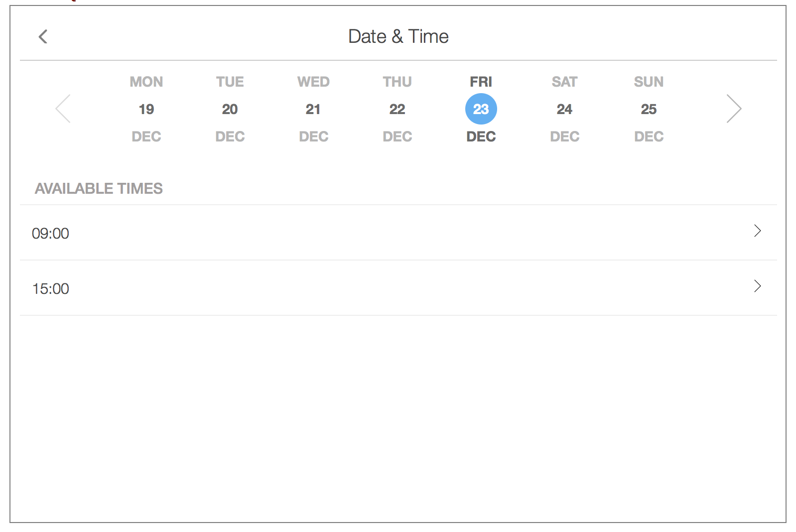This screenshot has width=796, height=532.
Task: Click the SUN weekday label
Action: [x=649, y=82]
